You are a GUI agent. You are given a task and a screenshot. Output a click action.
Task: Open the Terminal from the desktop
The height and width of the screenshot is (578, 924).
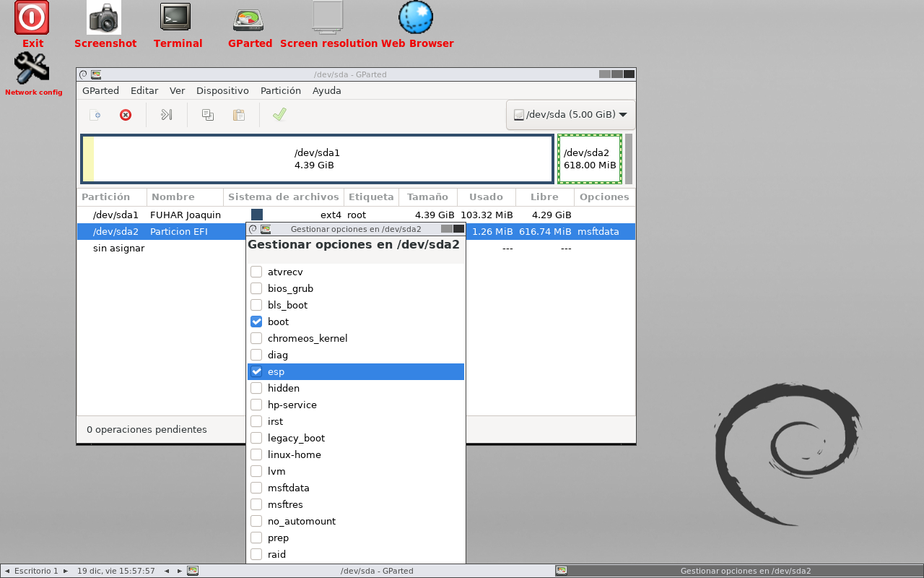point(175,18)
